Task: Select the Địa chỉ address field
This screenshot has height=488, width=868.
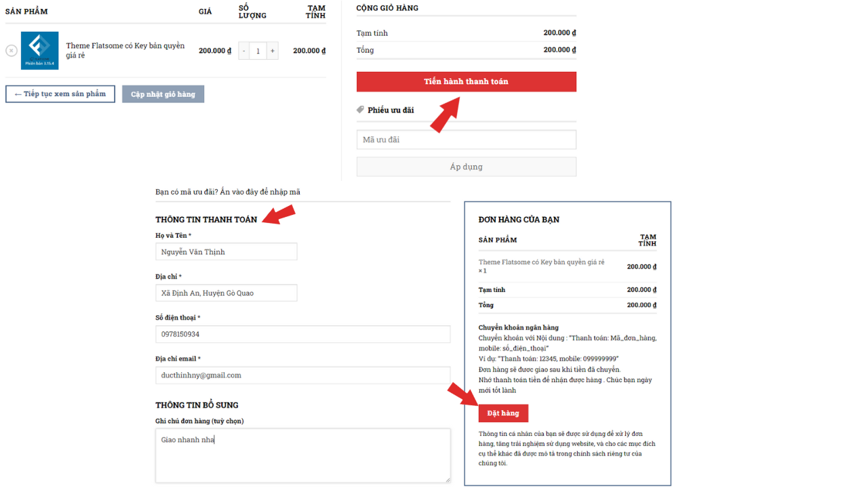Action: point(226,293)
